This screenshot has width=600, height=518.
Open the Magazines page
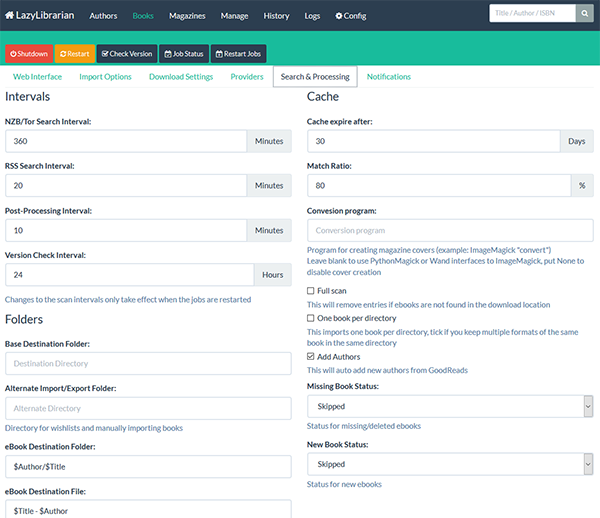point(187,16)
